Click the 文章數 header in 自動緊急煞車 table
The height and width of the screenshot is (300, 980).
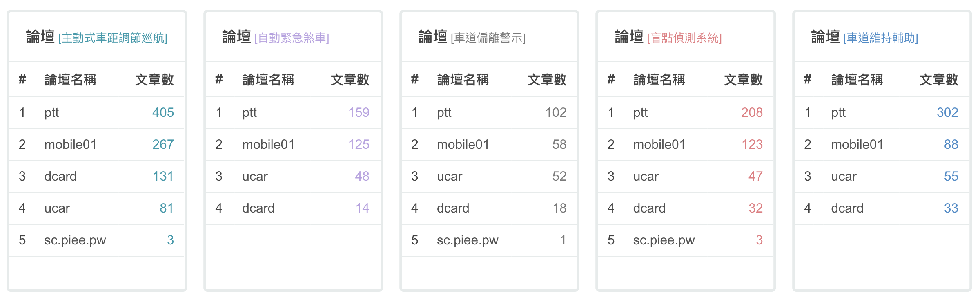pos(350,79)
